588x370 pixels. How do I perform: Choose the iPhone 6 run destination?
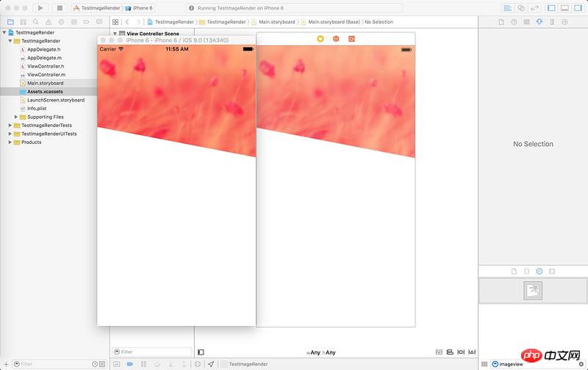pos(139,8)
